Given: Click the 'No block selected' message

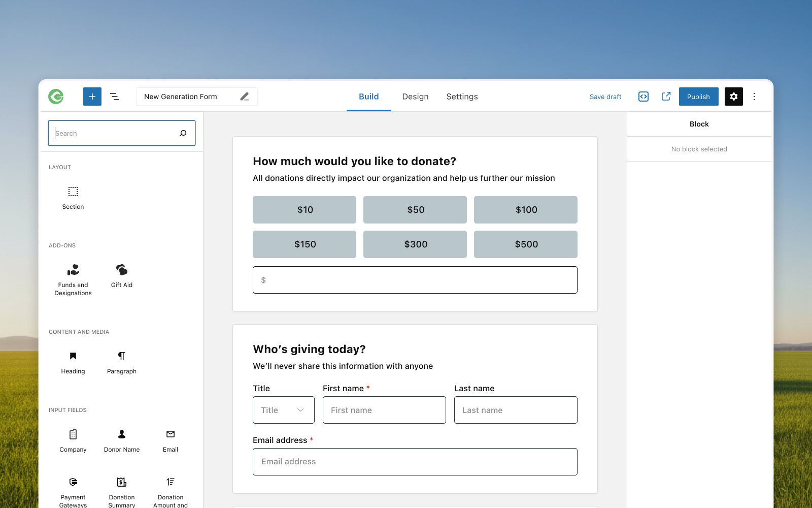Looking at the screenshot, I should pos(699,149).
